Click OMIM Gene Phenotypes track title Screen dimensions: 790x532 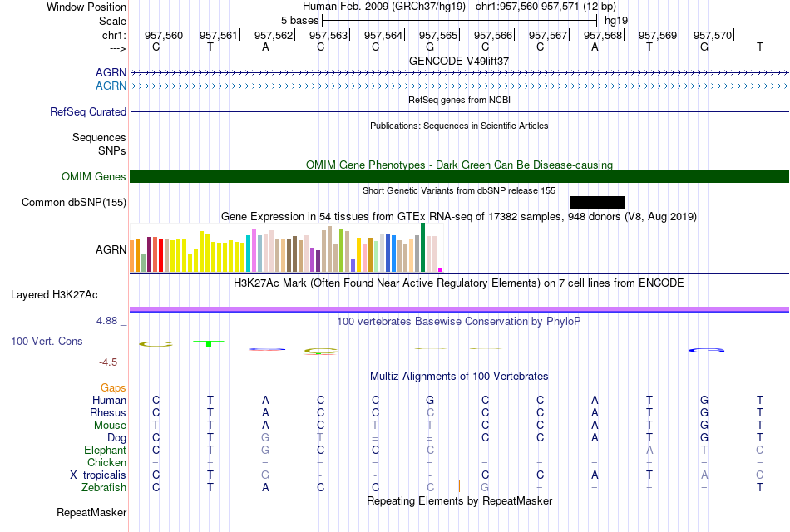[459, 165]
